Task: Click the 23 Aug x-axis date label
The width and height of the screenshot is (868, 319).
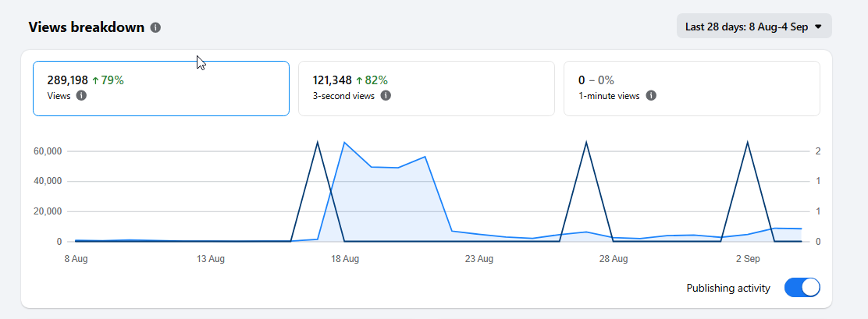Action: click(x=478, y=259)
